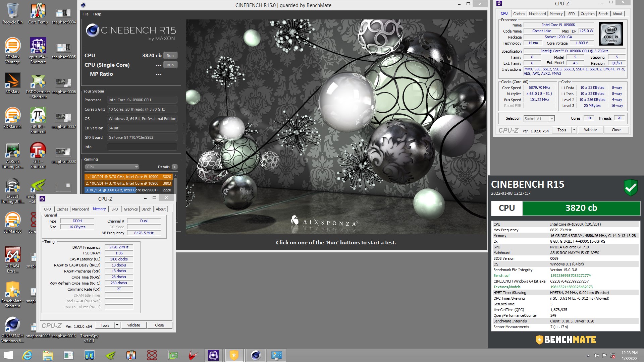This screenshot has height=362, width=644.
Task: Select Graphics tab in Memory CPU-Z window
Action: click(x=131, y=209)
